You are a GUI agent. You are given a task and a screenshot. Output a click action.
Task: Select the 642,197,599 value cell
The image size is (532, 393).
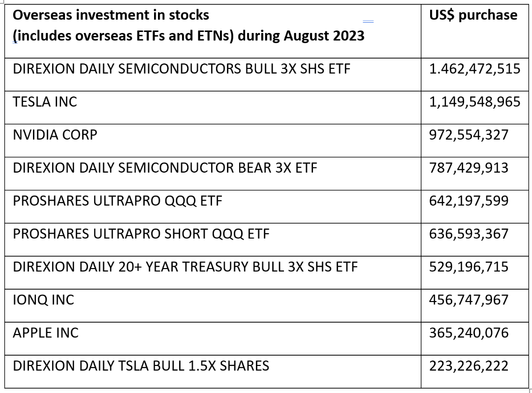[469, 201]
